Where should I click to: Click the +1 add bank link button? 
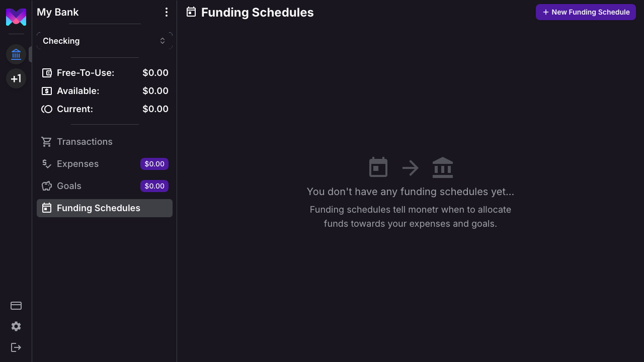click(16, 78)
